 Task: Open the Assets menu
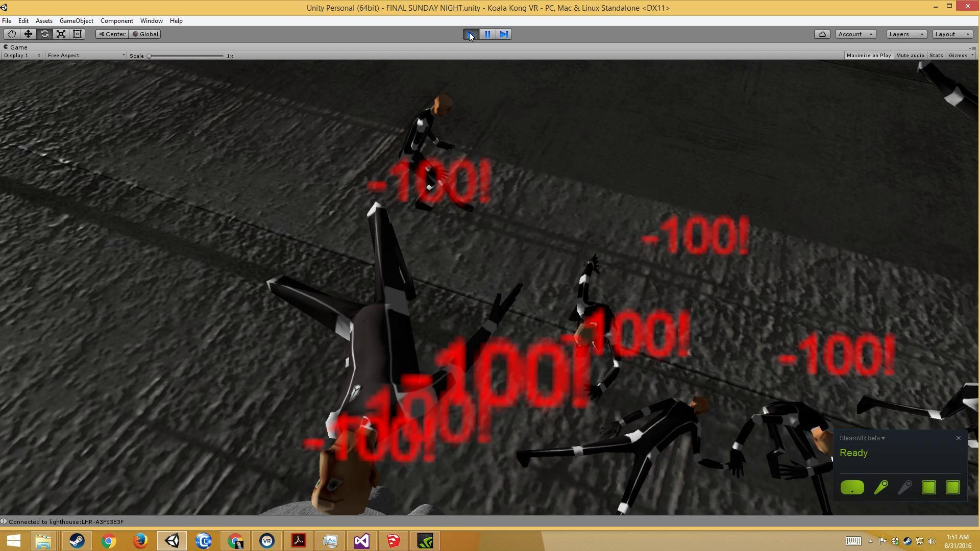(44, 21)
